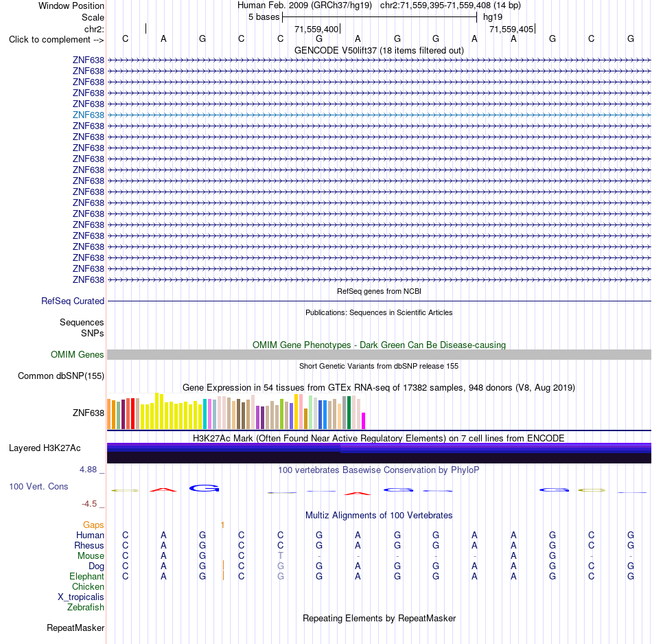Viewport: 652px width, 644px height.
Task: Click the 'Window Position' track label
Action: 71,5
